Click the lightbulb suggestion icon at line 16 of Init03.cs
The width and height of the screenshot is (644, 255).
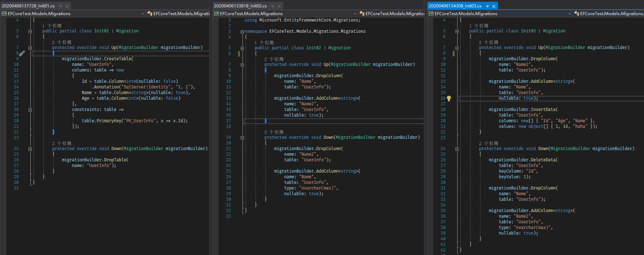[449, 99]
